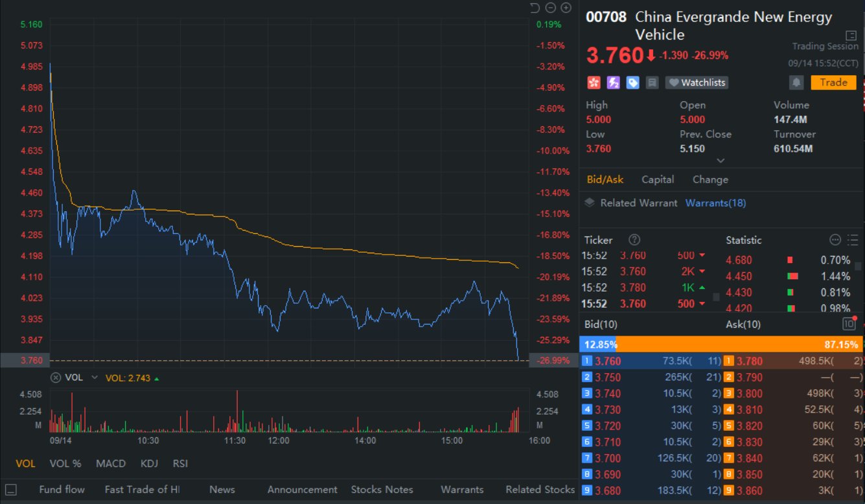This screenshot has width=865, height=504.
Task: Click the ask level 1 badge
Action: (728, 361)
